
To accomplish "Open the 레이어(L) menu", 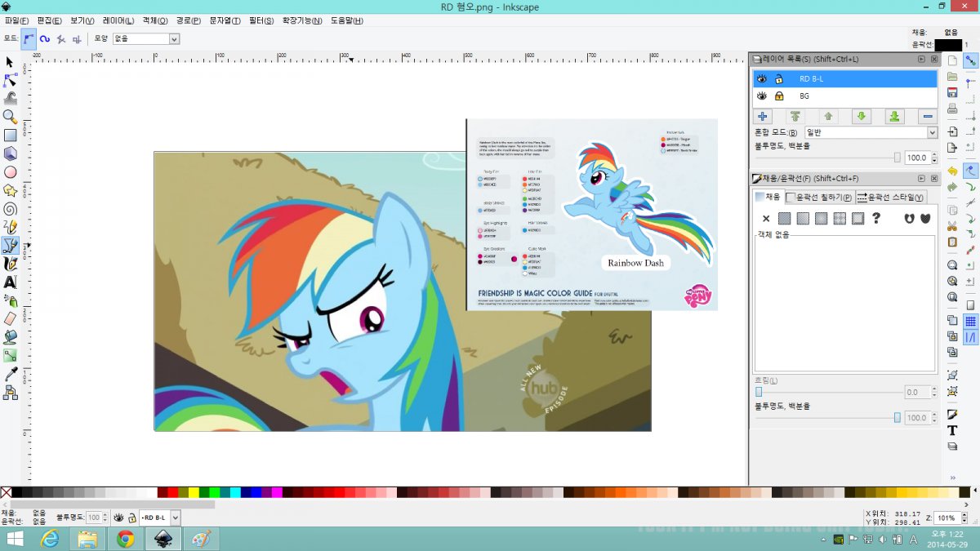I will tap(119, 20).
